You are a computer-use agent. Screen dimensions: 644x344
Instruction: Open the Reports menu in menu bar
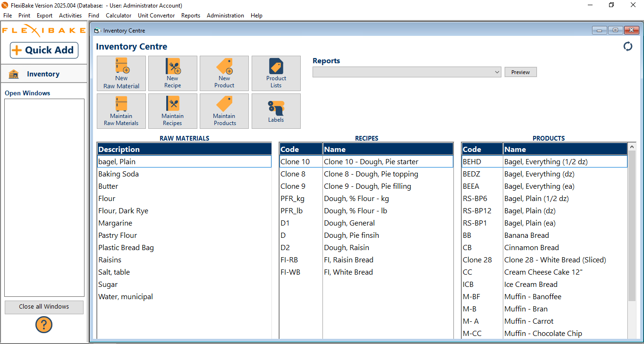pyautogui.click(x=191, y=16)
